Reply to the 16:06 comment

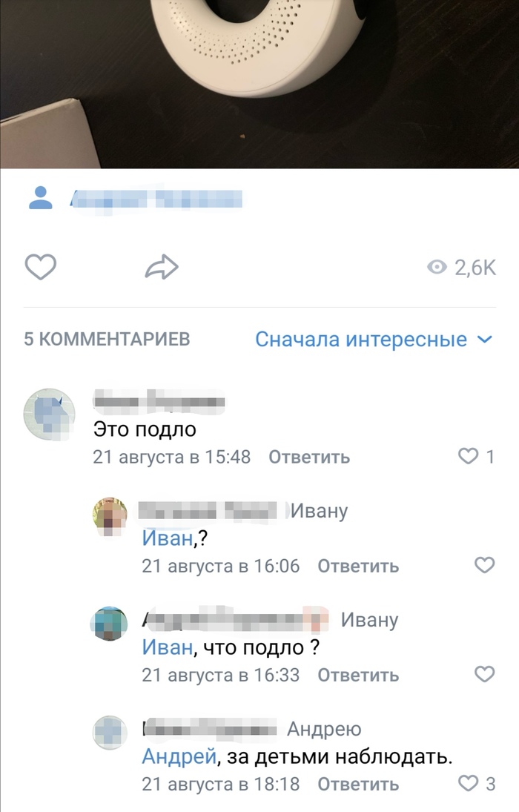(x=358, y=566)
